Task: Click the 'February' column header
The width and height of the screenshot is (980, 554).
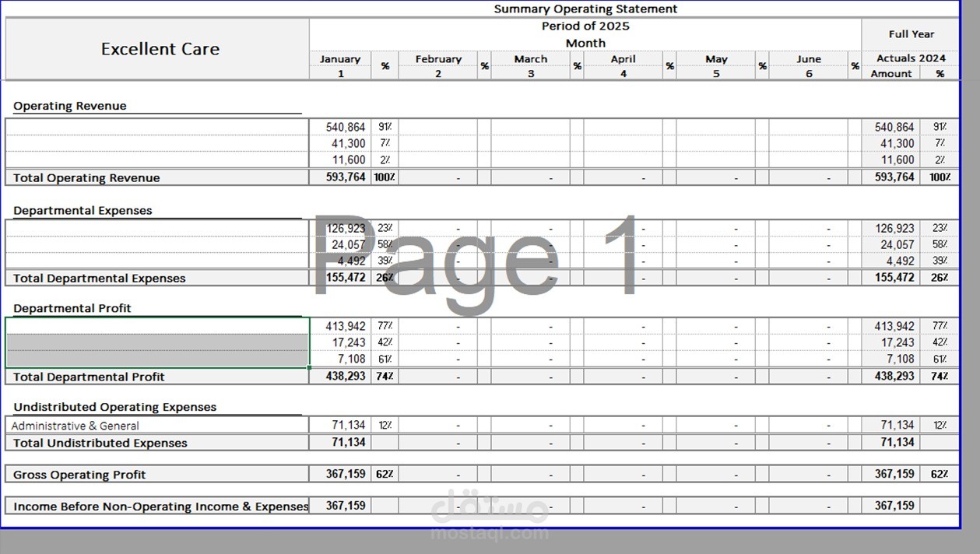Action: [438, 59]
